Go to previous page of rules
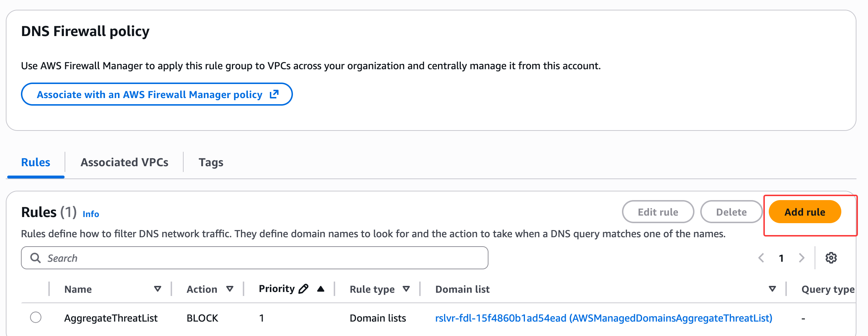Image resolution: width=868 pixels, height=336 pixels. [x=761, y=258]
